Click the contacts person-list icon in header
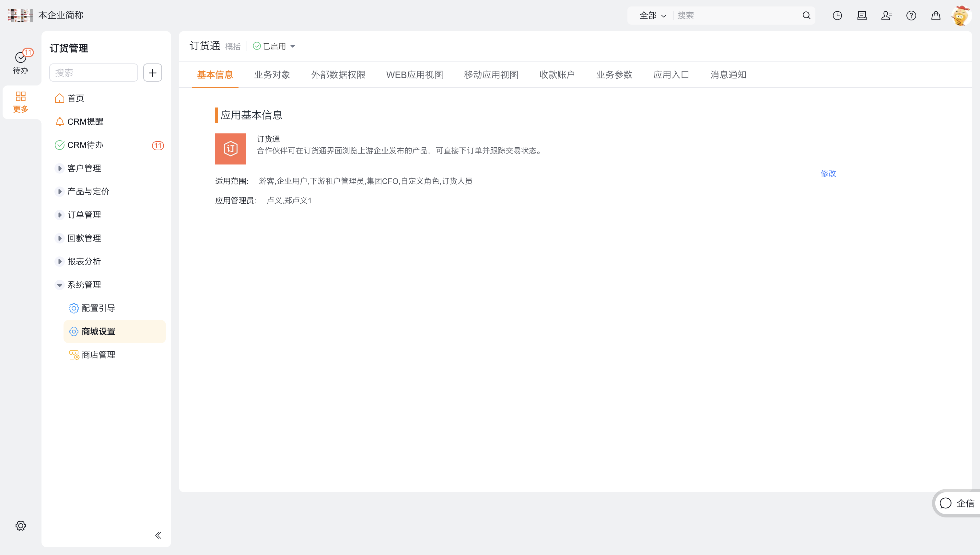 click(x=886, y=16)
